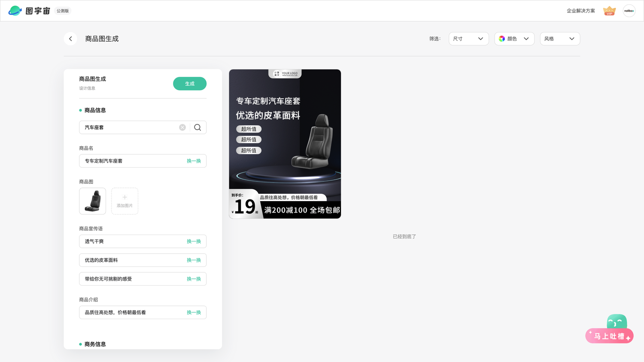Open the 马上吐槽 feedback mascot
The image size is (644, 362).
610,329
